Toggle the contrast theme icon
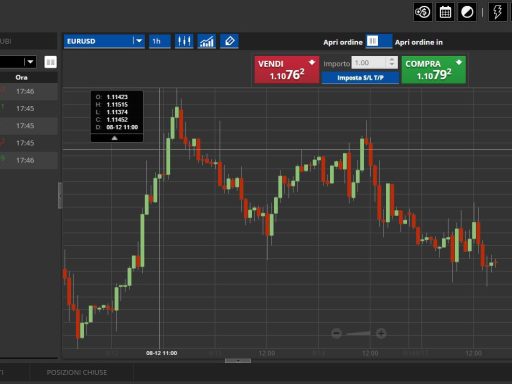Image resolution: width=512 pixels, height=384 pixels. (x=467, y=12)
